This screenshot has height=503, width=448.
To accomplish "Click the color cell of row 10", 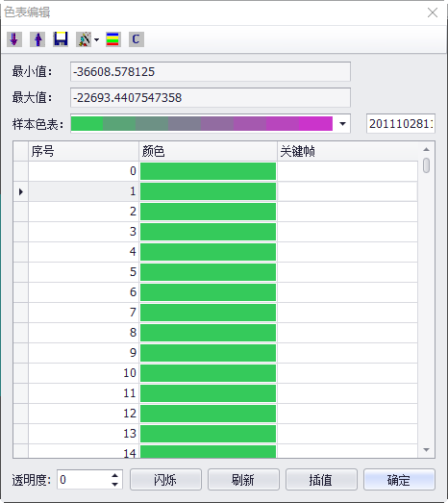I will [208, 373].
